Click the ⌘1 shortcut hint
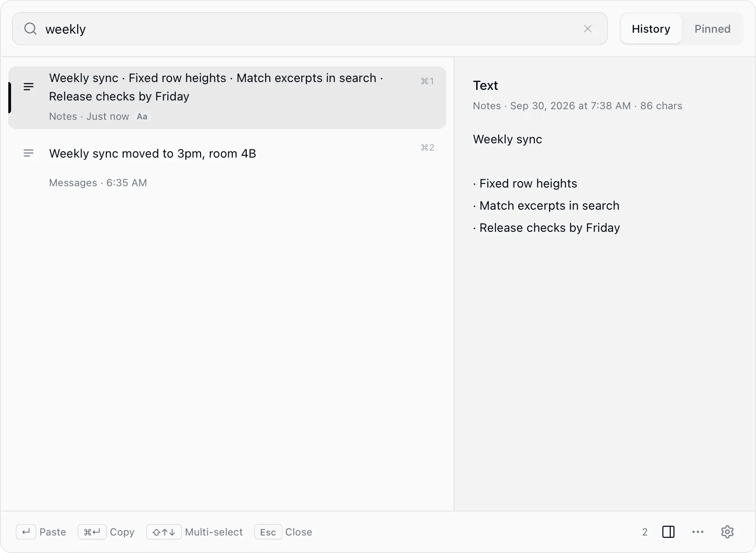Viewport: 756px width, 553px height. [427, 81]
